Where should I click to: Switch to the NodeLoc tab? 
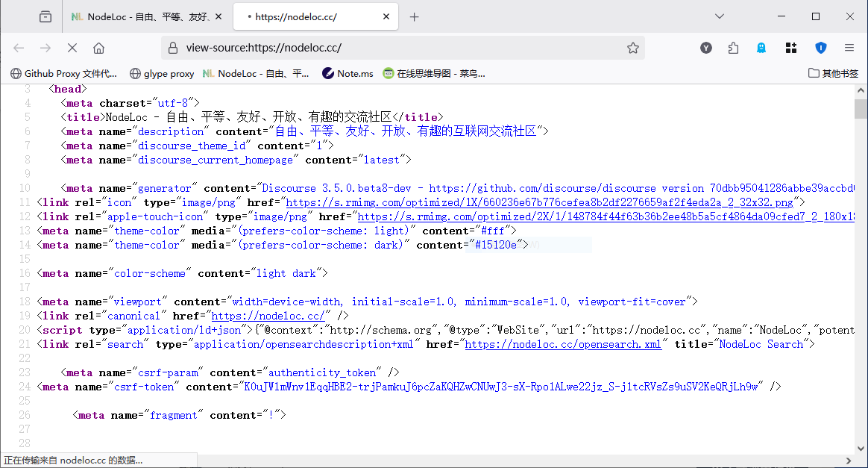click(x=147, y=16)
